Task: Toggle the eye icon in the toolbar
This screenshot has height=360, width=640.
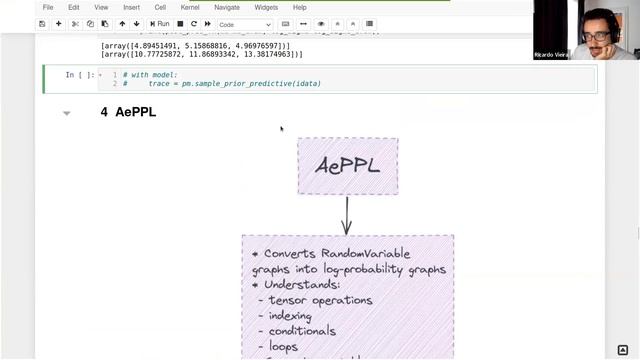Action: [321, 24]
